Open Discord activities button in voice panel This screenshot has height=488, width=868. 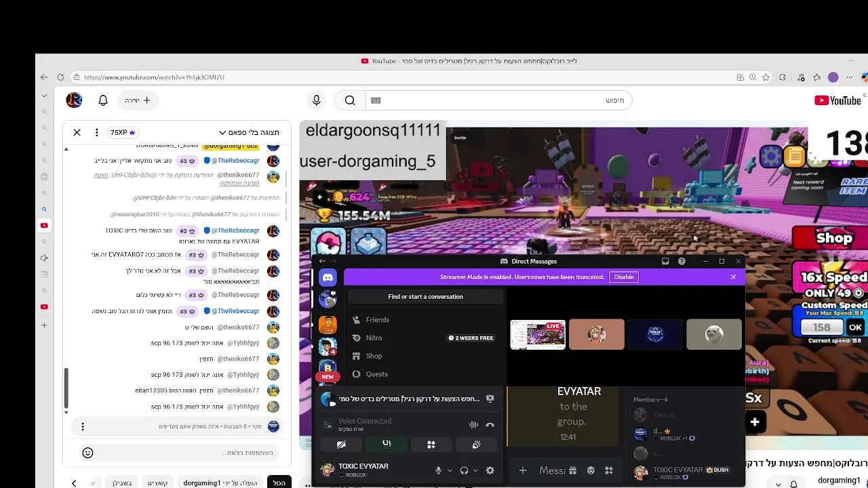[x=431, y=445]
